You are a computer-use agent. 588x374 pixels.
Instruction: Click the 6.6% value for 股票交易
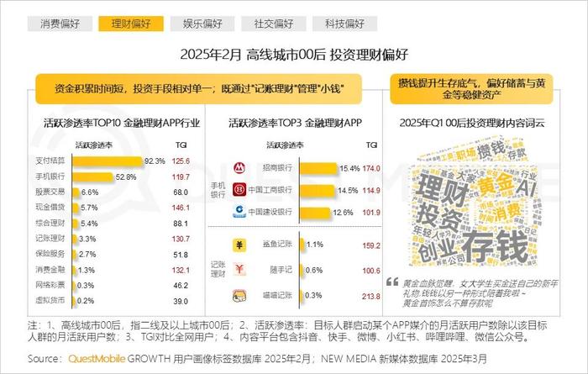[x=90, y=192]
